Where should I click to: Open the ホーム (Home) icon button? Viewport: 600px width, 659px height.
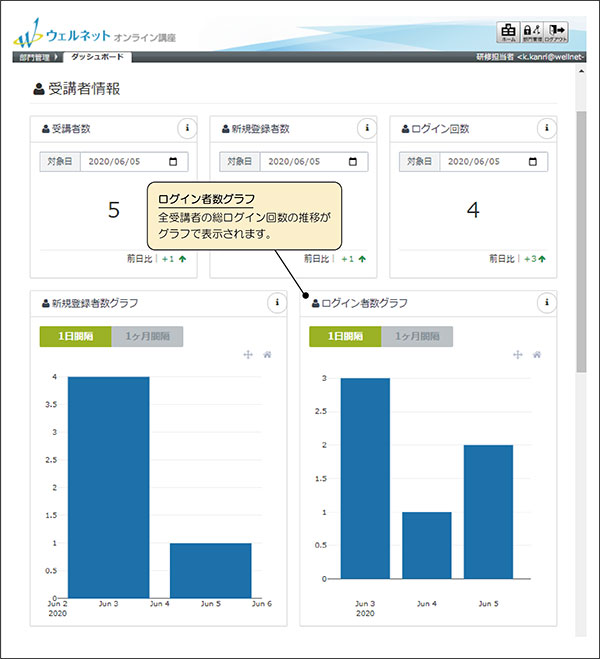(508, 32)
